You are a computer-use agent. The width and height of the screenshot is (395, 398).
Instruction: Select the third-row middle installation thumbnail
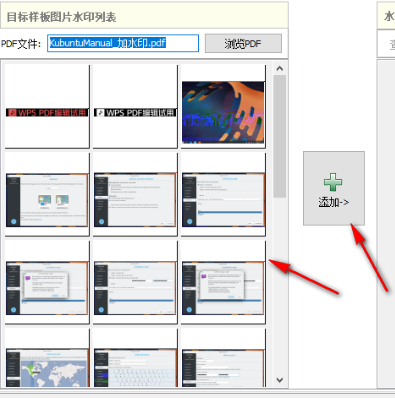point(135,283)
